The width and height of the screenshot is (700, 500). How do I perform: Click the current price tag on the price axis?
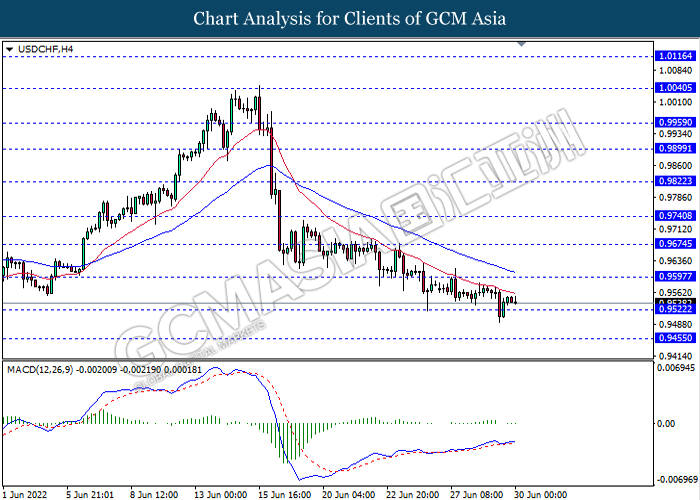[x=675, y=302]
